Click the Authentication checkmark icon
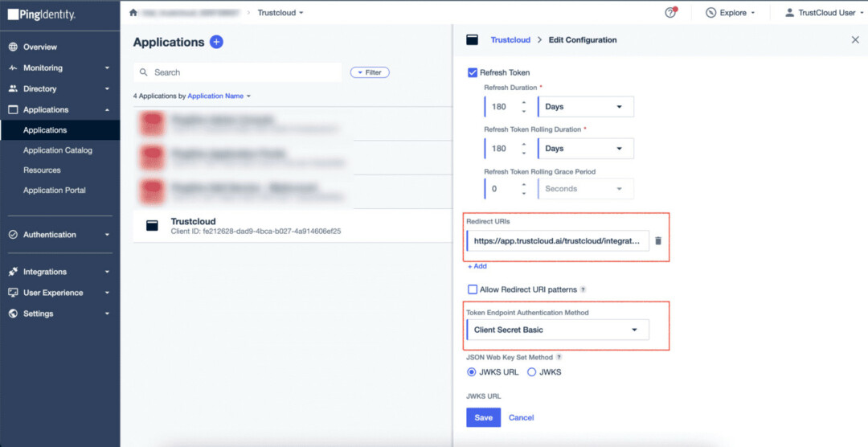868x447 pixels. pos(14,235)
